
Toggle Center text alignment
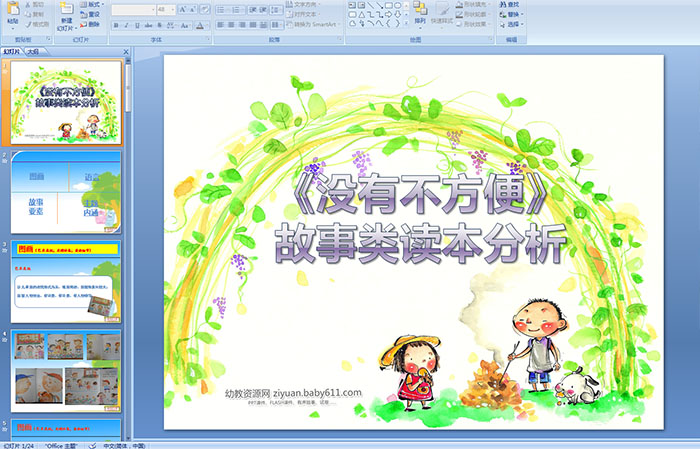click(231, 25)
